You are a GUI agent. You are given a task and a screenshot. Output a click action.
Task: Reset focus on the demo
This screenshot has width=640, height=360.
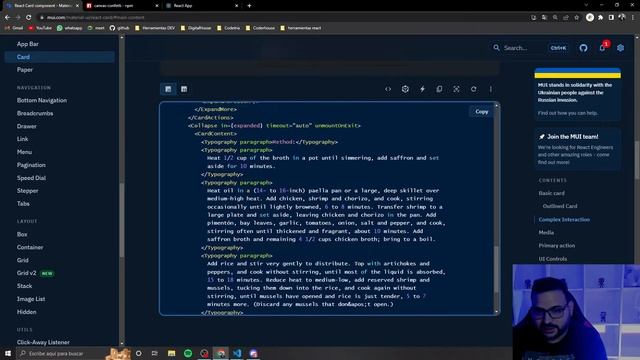456,89
